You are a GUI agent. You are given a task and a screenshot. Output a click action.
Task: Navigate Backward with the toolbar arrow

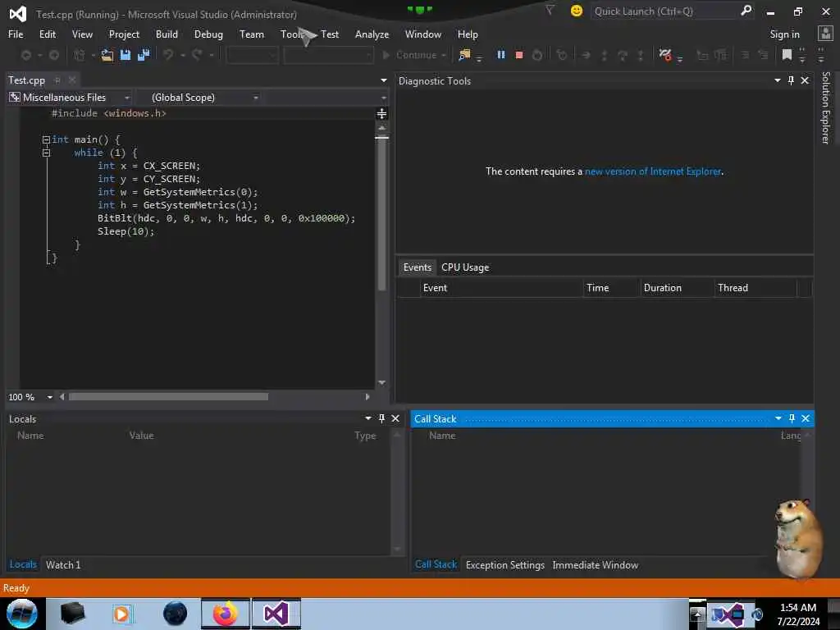click(25, 55)
